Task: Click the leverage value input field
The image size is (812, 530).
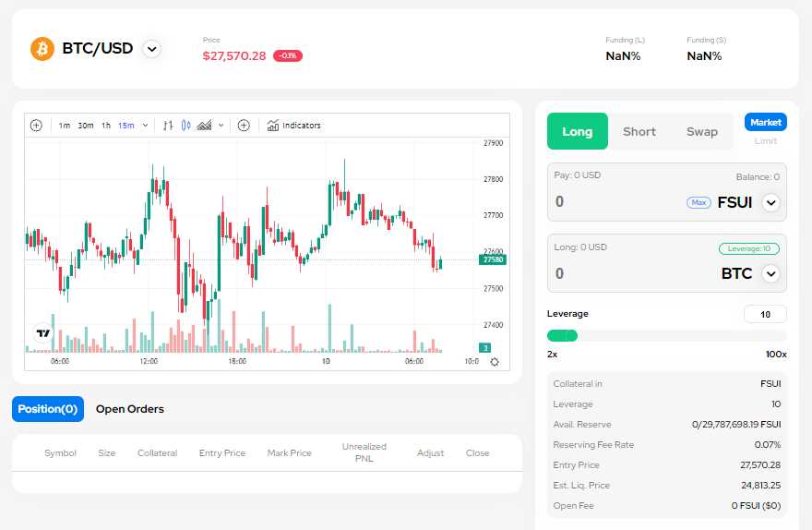Action: click(765, 314)
